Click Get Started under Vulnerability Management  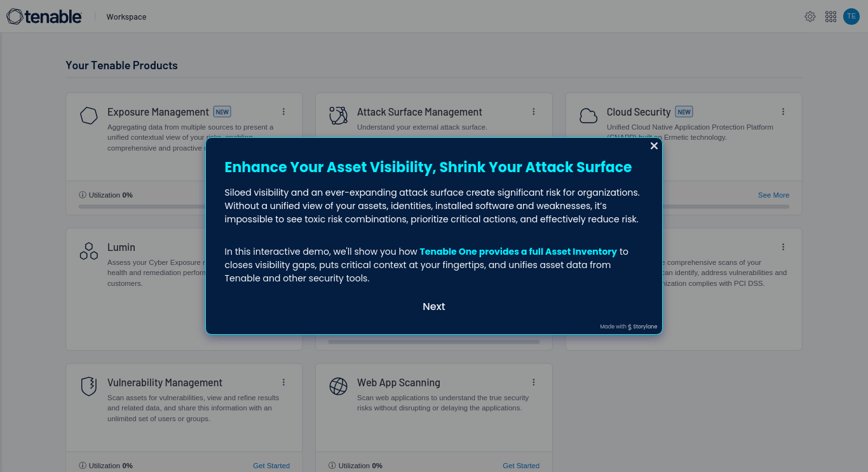(x=271, y=466)
